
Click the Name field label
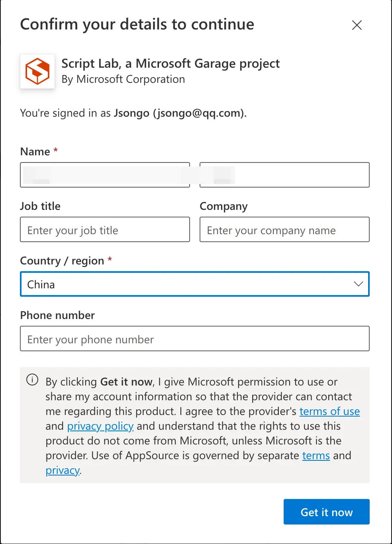35,152
